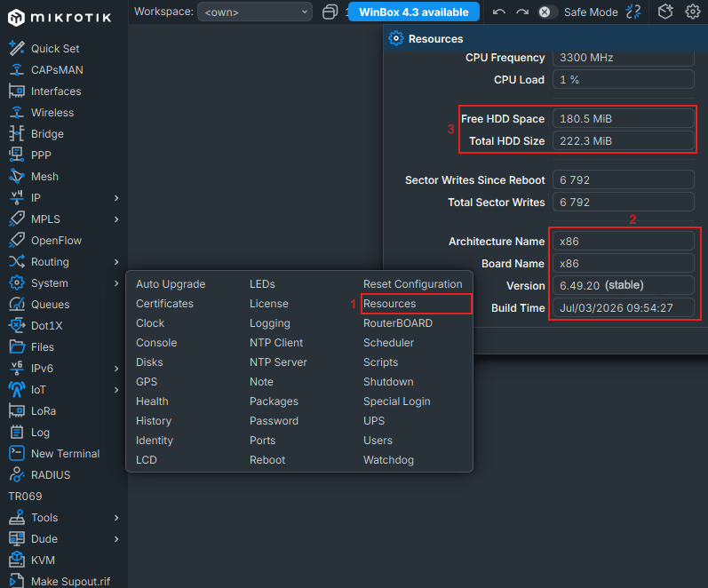Click the MikroTik logo
This screenshot has height=588, width=708.
click(x=60, y=18)
